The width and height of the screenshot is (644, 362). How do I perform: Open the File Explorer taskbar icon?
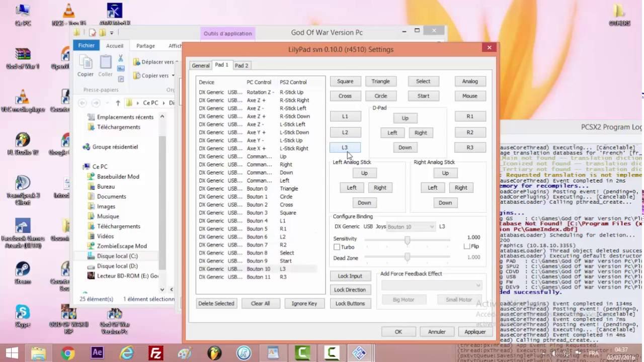pos(39,353)
